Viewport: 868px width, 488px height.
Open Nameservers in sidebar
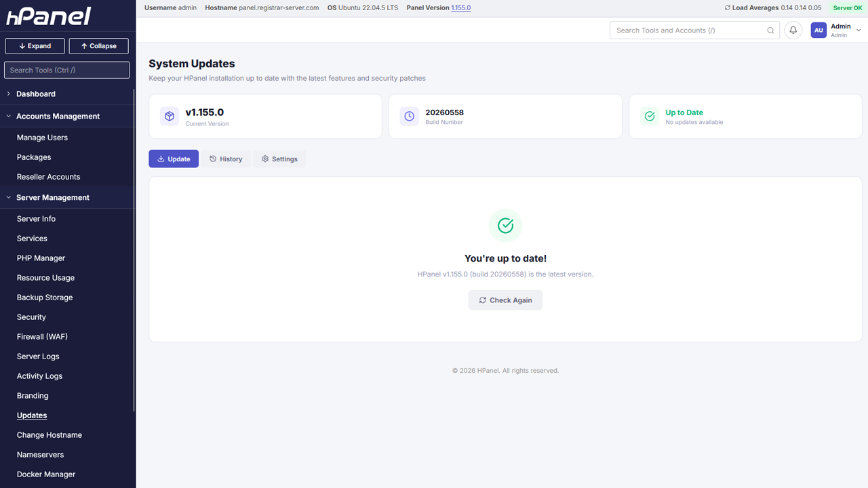click(x=40, y=455)
